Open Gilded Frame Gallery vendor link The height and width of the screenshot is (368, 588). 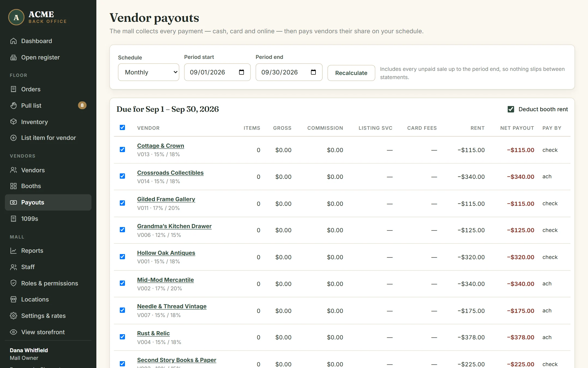(x=166, y=199)
